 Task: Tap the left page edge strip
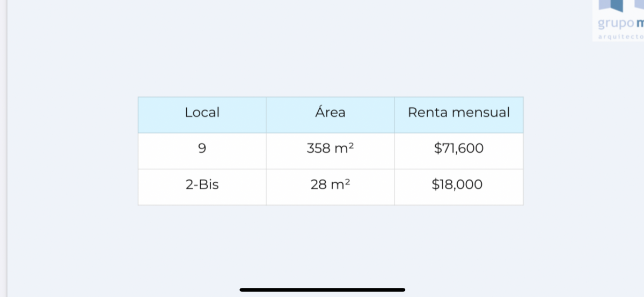[3, 148]
